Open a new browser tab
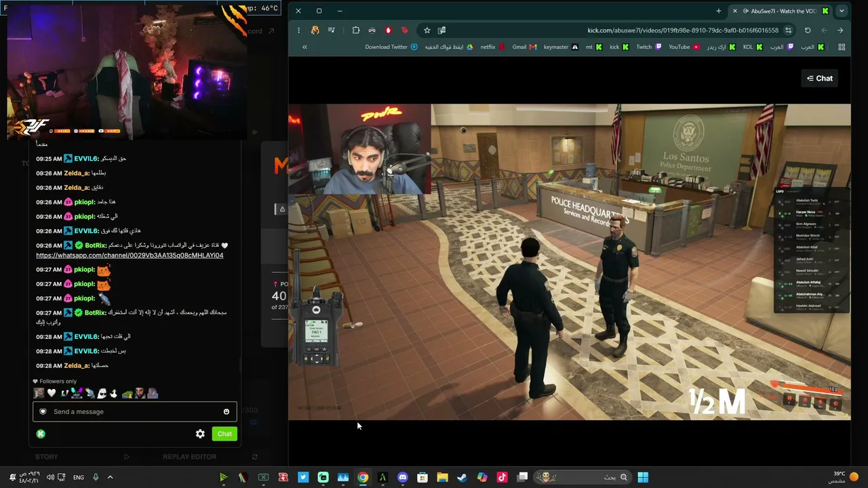The height and width of the screenshot is (488, 868). click(719, 11)
